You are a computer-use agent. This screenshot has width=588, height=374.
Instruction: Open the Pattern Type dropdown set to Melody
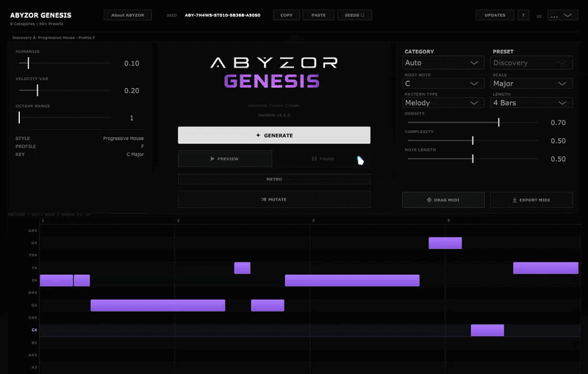443,103
